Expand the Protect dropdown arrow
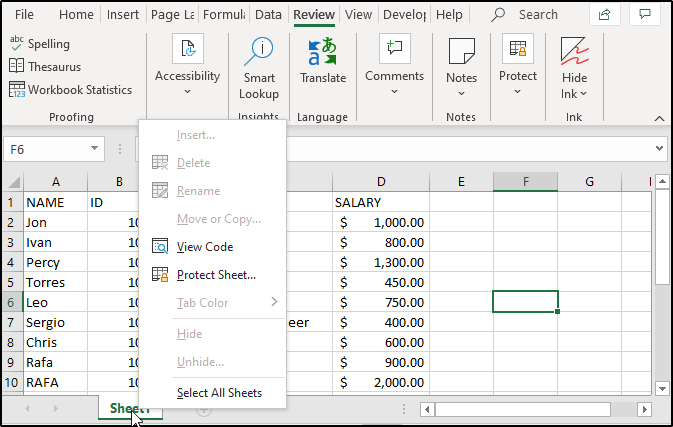Viewport: 673px width, 427px height. pyautogui.click(x=518, y=91)
